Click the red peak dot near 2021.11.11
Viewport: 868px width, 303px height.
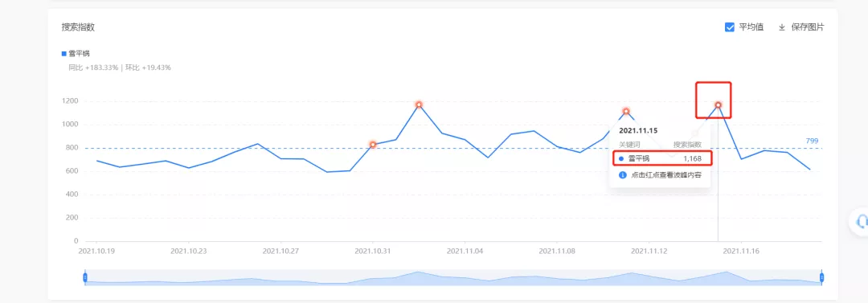(x=626, y=112)
